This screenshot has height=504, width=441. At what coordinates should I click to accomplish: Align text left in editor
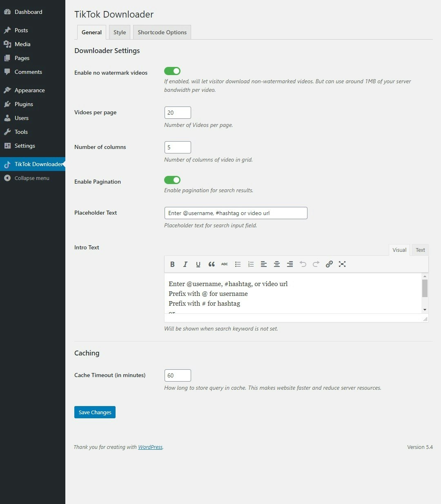coord(264,264)
